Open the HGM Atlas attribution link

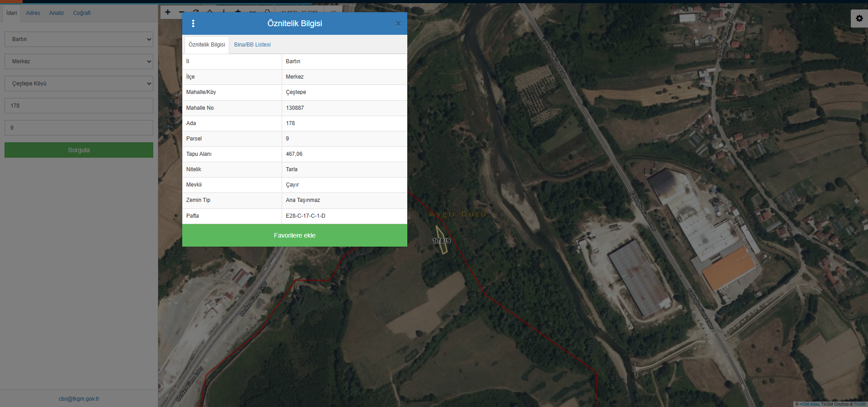[x=809, y=404]
